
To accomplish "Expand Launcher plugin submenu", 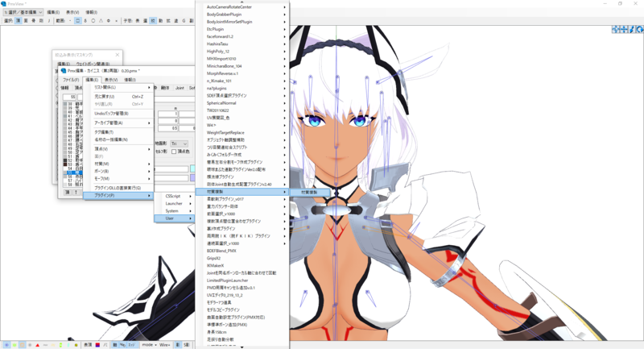I will (174, 203).
